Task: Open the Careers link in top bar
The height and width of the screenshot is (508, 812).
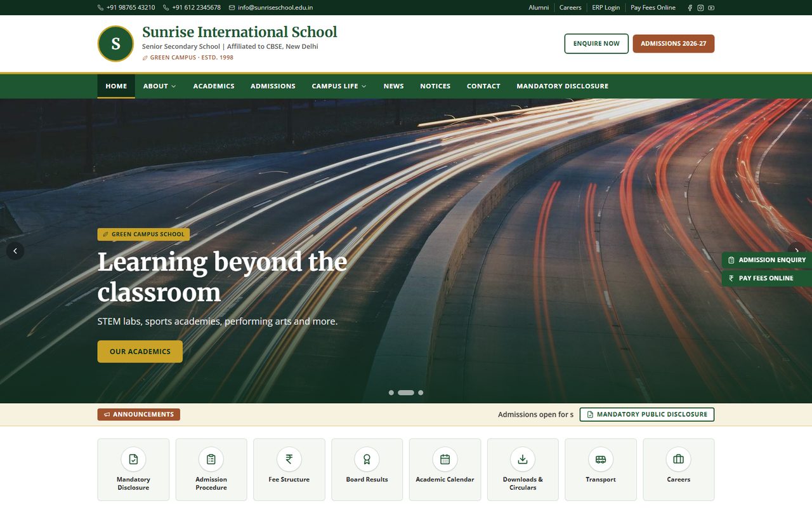Action: (x=570, y=8)
